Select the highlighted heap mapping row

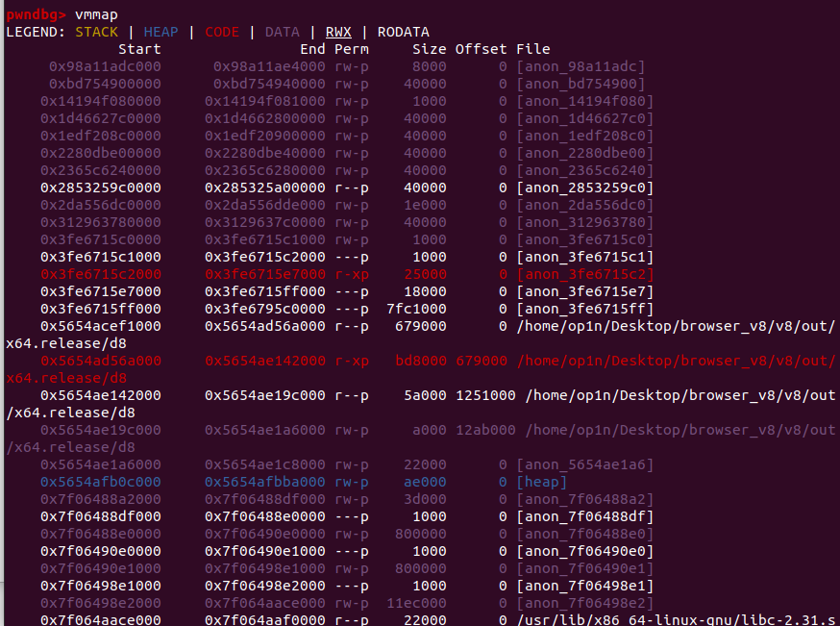coord(288,482)
